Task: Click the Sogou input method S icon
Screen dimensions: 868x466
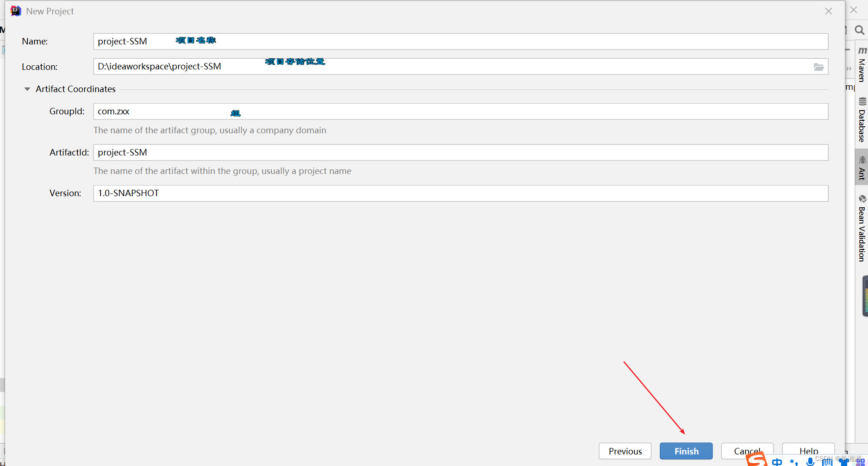Action: (757, 460)
